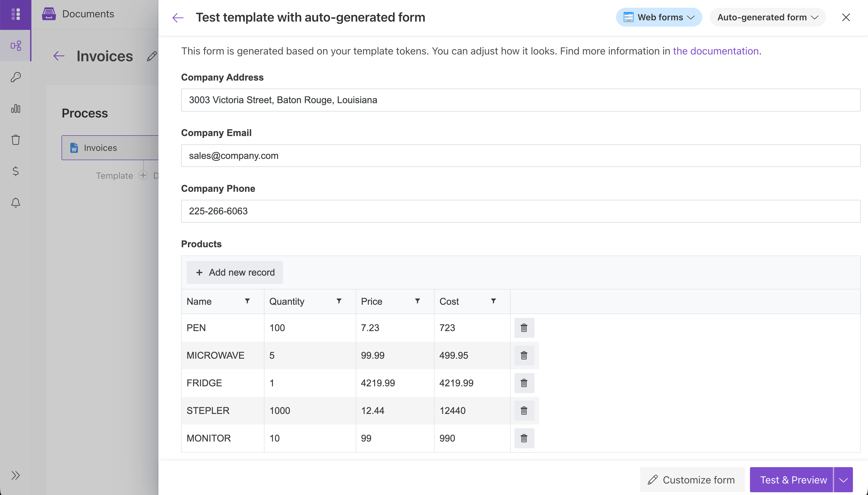Edit the Company Address field
The image size is (868, 495).
pos(521,100)
